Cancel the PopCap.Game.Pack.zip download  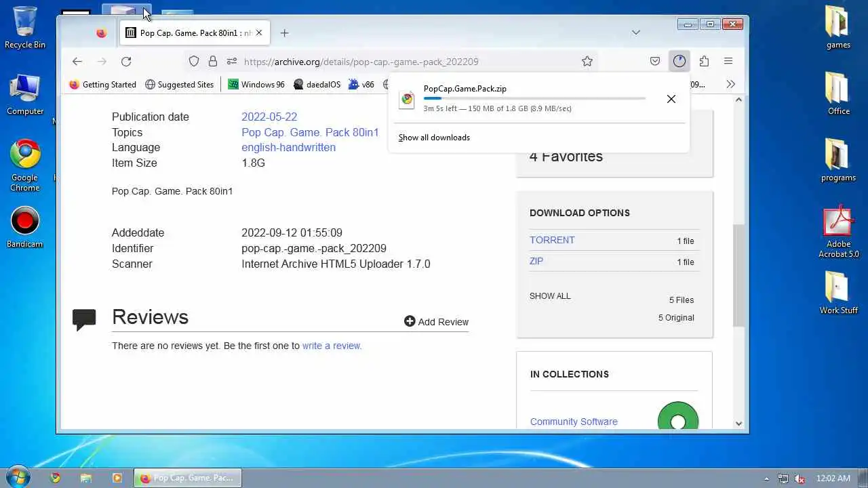[x=671, y=99]
